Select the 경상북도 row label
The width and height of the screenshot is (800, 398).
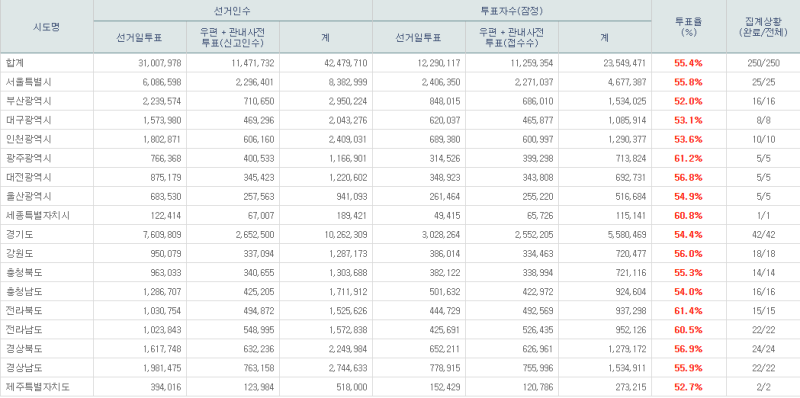click(x=24, y=349)
